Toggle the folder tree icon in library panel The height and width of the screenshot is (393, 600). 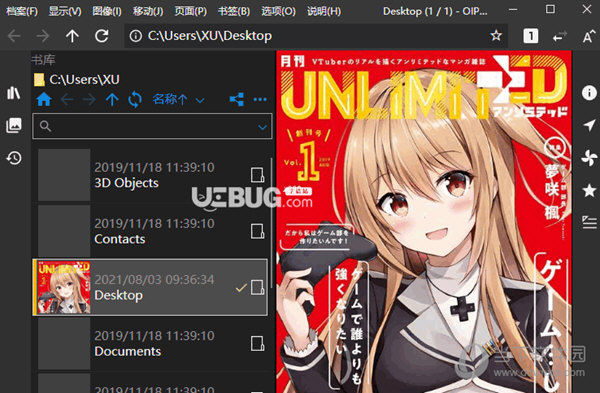tap(236, 99)
